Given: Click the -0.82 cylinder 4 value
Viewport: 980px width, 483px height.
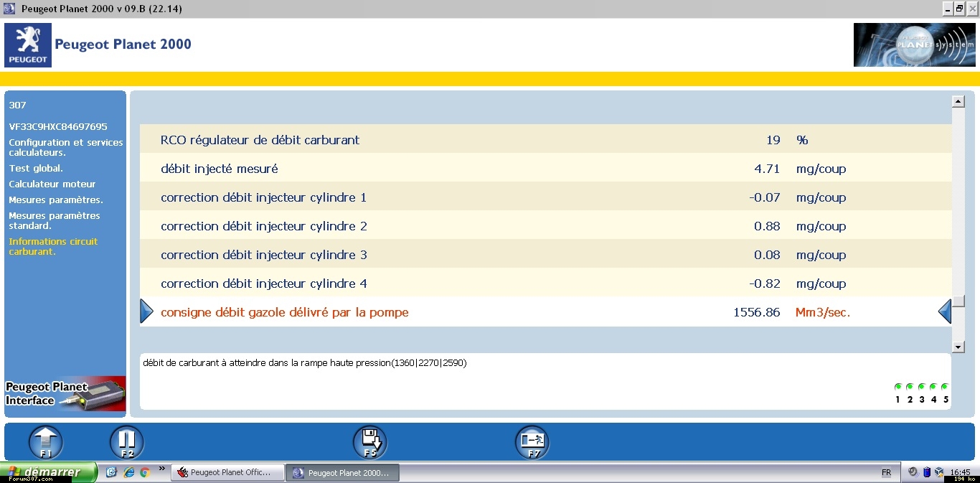Looking at the screenshot, I should pyautogui.click(x=764, y=283).
